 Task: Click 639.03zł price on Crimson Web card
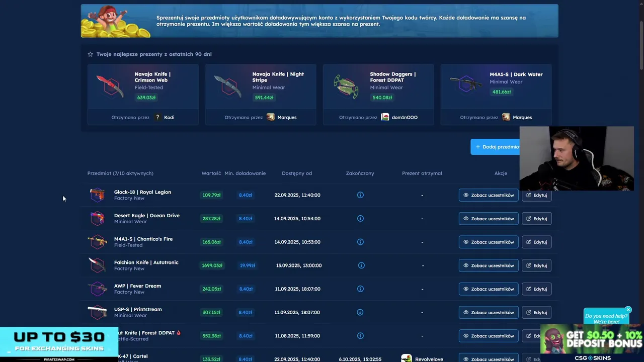click(x=146, y=98)
